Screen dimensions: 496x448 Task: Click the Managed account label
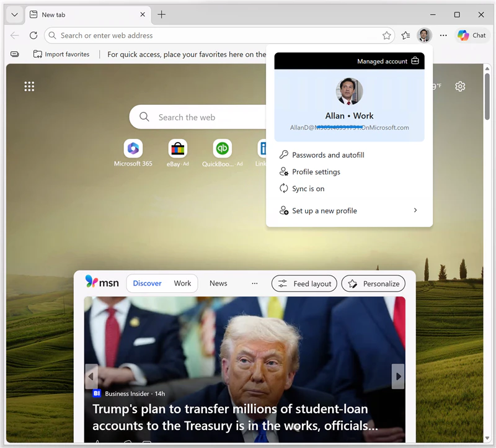382,61
